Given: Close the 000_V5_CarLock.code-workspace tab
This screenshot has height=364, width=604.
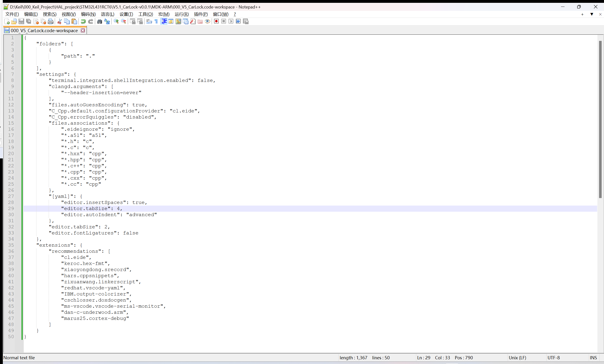Looking at the screenshot, I should pyautogui.click(x=83, y=30).
